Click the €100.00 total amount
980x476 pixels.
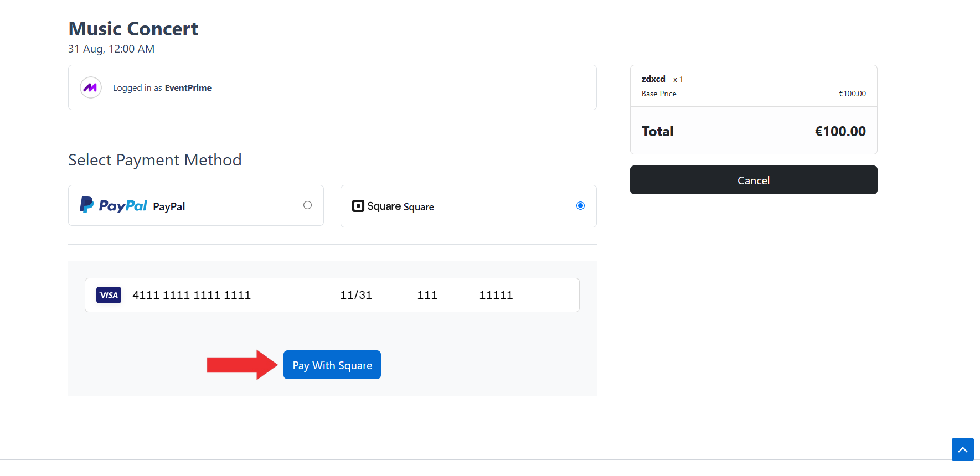click(x=840, y=131)
